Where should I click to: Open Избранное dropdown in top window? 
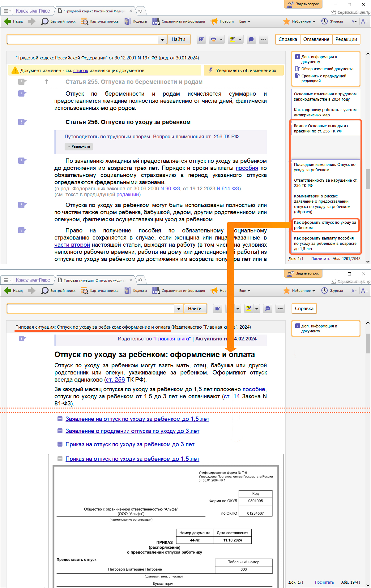point(299,21)
